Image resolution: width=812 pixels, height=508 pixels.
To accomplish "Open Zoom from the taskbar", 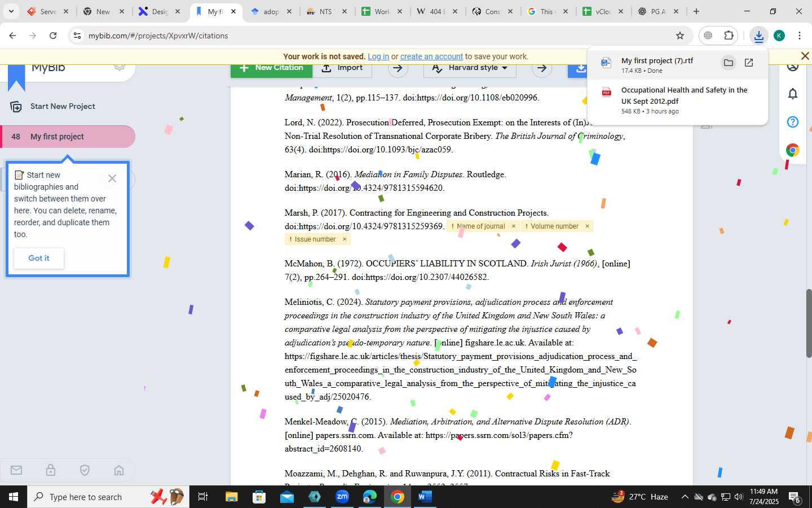I will [x=342, y=497].
